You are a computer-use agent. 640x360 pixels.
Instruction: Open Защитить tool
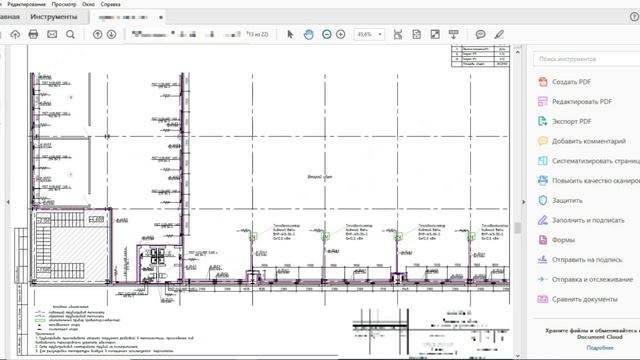point(567,200)
